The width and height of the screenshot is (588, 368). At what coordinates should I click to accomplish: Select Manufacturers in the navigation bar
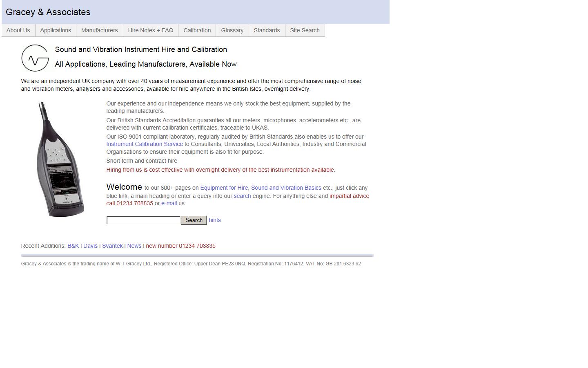click(99, 30)
